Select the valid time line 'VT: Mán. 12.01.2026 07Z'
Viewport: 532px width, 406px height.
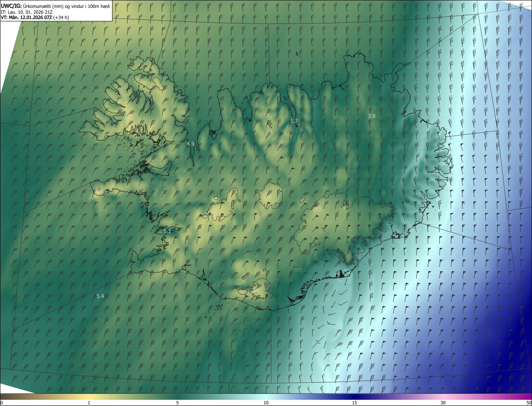click(x=27, y=17)
